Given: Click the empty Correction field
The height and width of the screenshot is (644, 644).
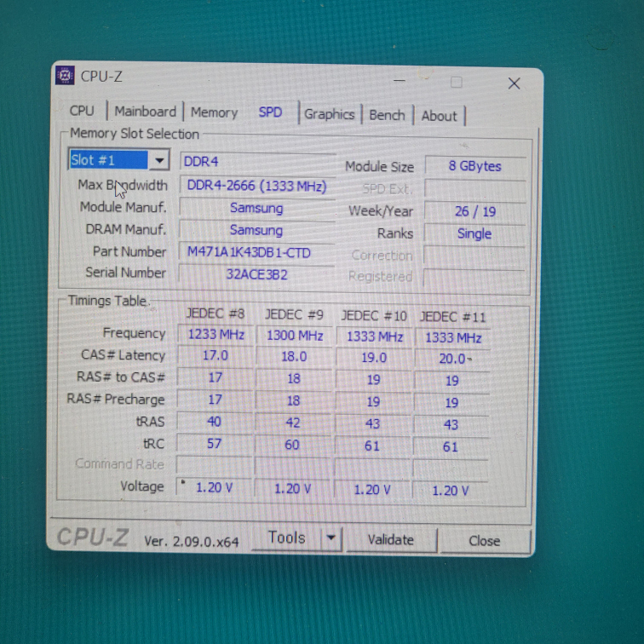Looking at the screenshot, I should pyautogui.click(x=474, y=256).
